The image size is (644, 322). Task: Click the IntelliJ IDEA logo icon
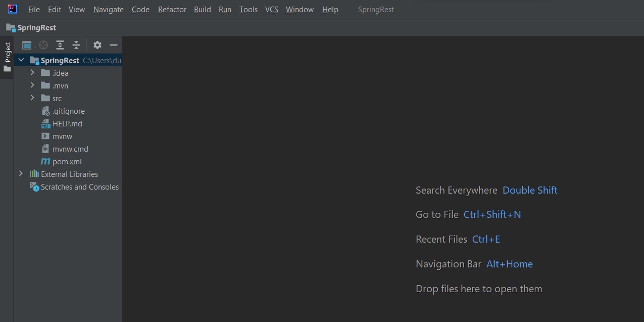(13, 9)
